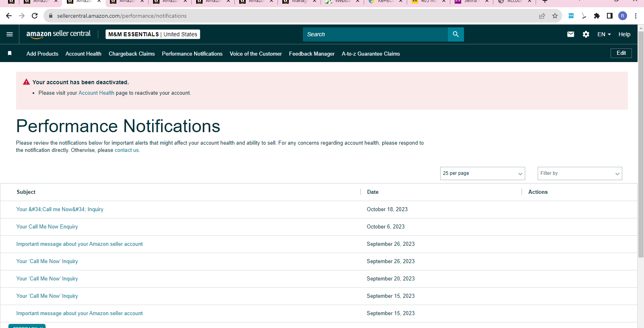Open the Extensions puzzle-piece menu
The height and width of the screenshot is (328, 644).
(597, 16)
